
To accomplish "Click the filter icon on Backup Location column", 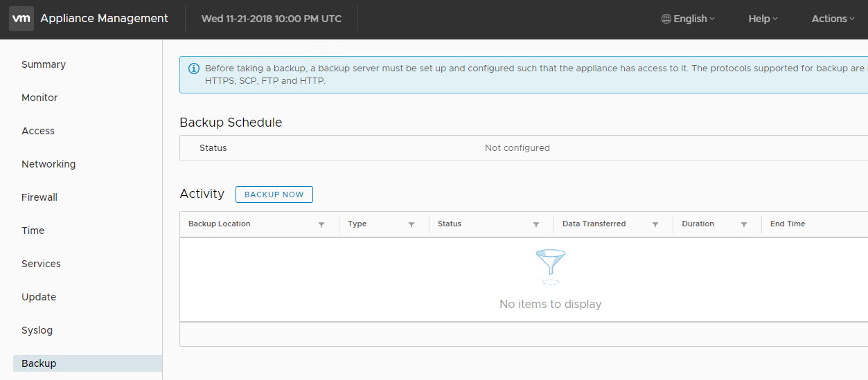I will (321, 224).
